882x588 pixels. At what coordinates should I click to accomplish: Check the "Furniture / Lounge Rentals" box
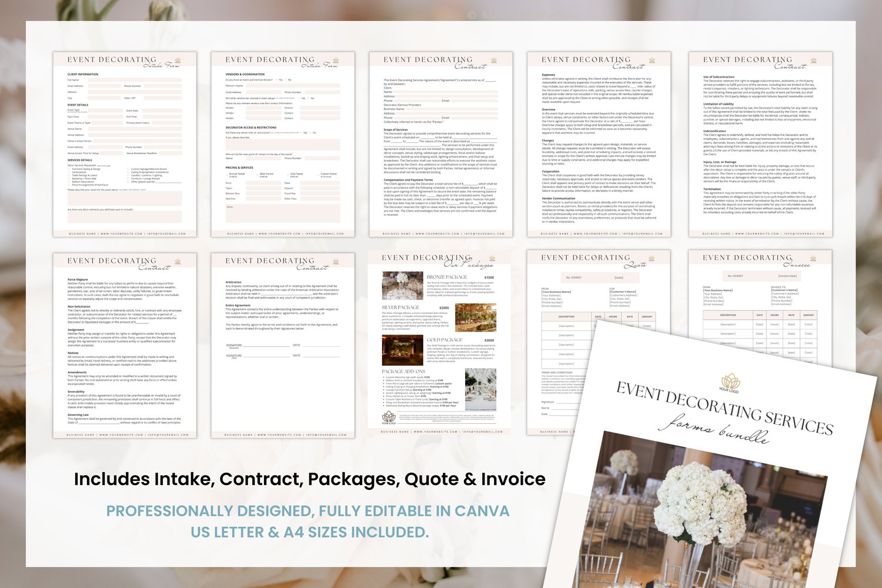(x=129, y=179)
